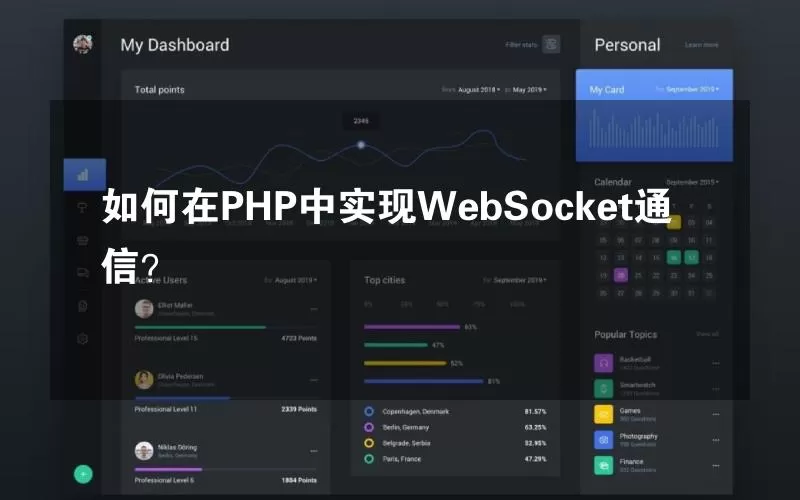Click the 2339 Points value

[299, 409]
